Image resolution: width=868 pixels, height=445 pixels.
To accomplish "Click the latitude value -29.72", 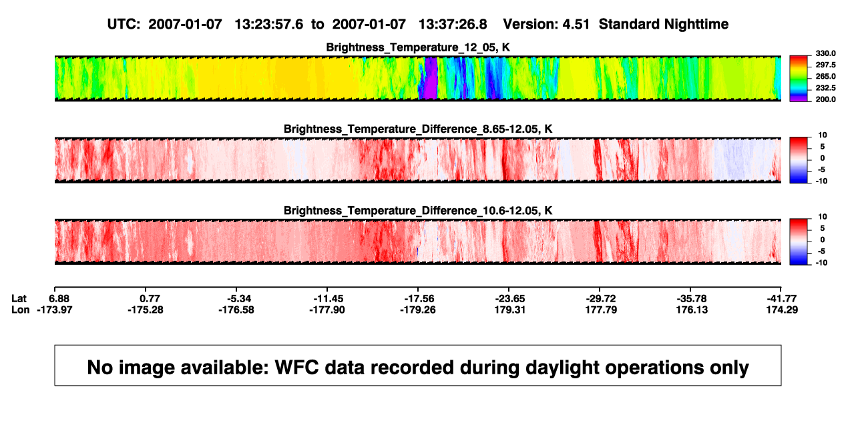I will pos(600,298).
